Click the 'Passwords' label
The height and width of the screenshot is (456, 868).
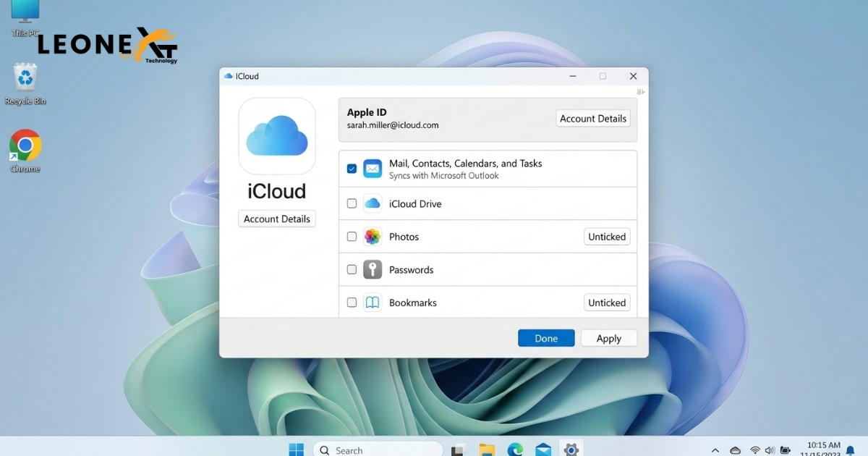click(x=412, y=270)
